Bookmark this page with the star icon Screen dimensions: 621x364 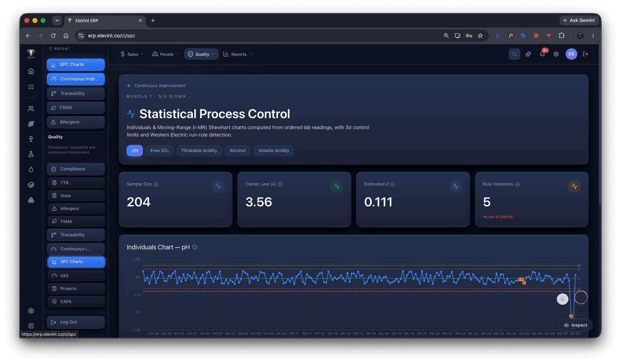coord(480,36)
